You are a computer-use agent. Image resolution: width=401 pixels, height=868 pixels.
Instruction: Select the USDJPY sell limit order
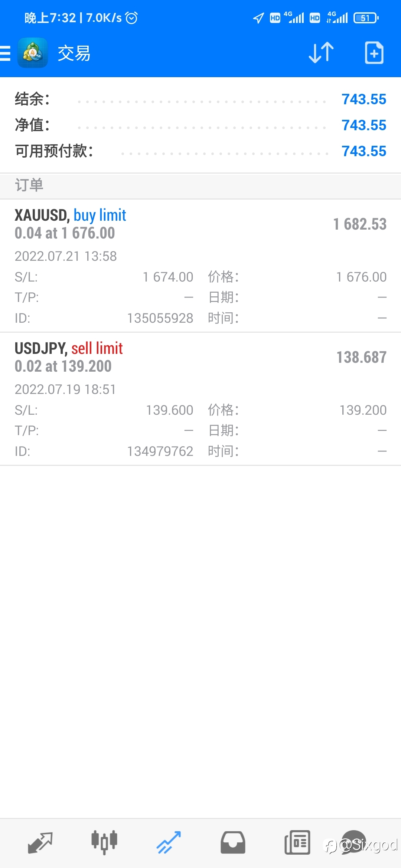pos(200,399)
